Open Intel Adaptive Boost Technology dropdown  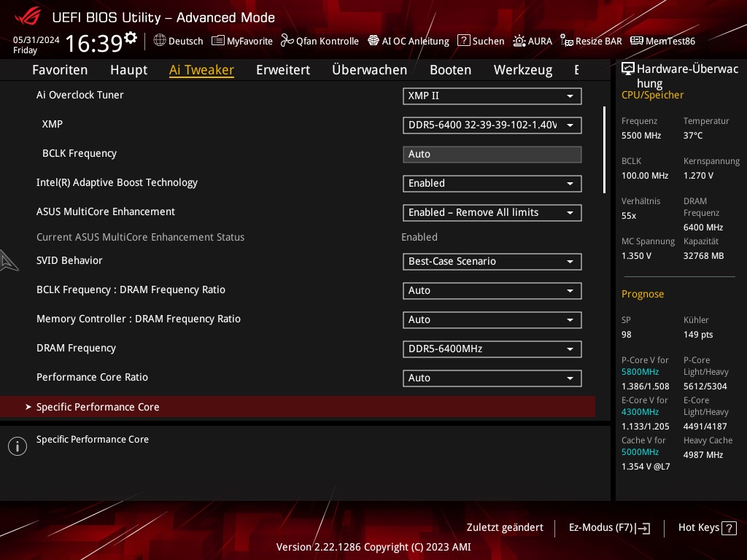coord(492,183)
